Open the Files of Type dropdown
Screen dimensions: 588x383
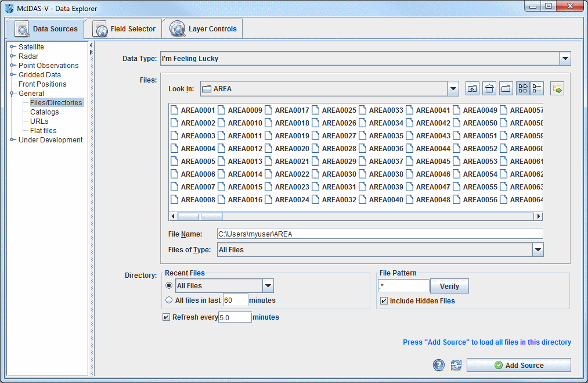[x=538, y=250]
